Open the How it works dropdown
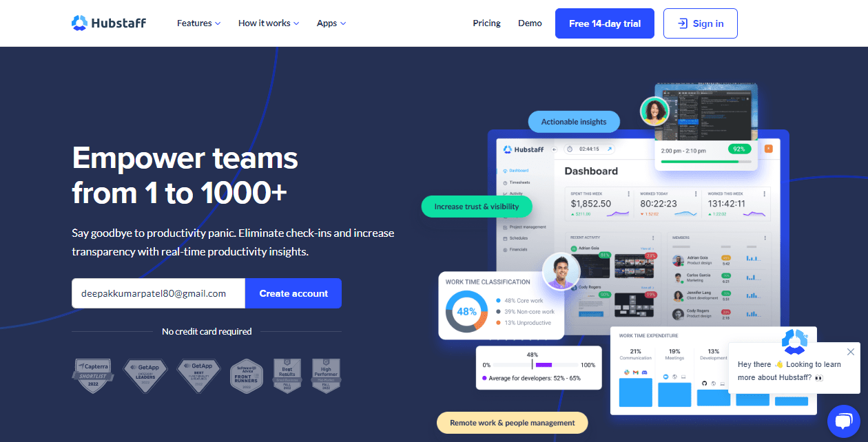 (x=268, y=23)
